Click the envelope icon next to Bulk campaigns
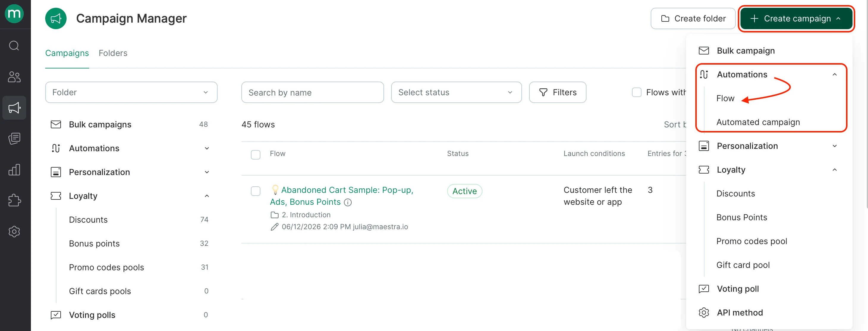The height and width of the screenshot is (331, 868). 56,124
